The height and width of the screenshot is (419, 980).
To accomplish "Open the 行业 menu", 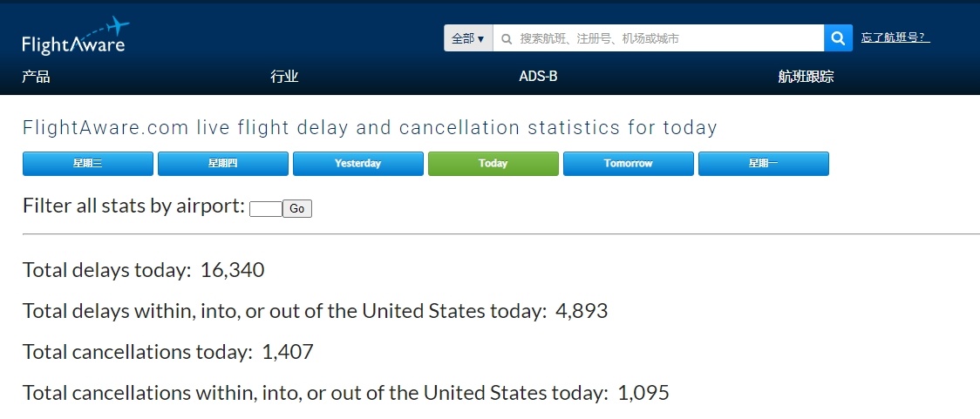I will click(x=284, y=77).
